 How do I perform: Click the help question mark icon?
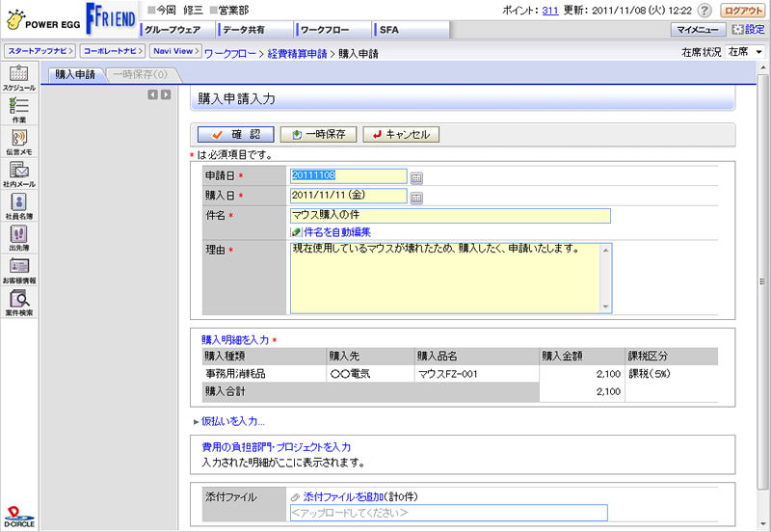tap(705, 11)
